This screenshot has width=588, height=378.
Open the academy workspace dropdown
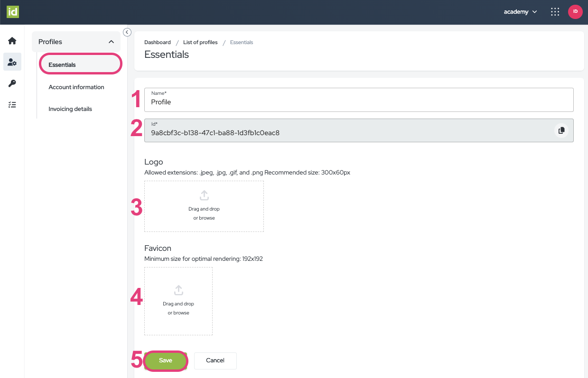point(520,12)
